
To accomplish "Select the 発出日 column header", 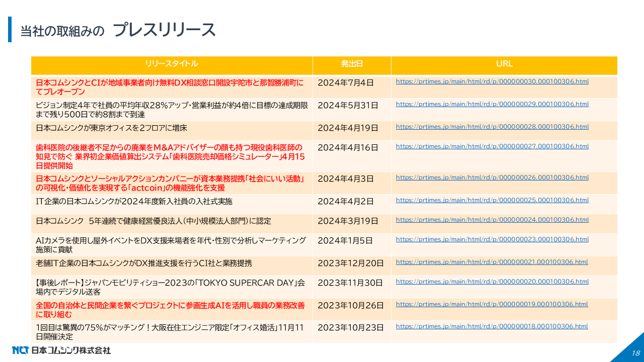I will coord(352,64).
